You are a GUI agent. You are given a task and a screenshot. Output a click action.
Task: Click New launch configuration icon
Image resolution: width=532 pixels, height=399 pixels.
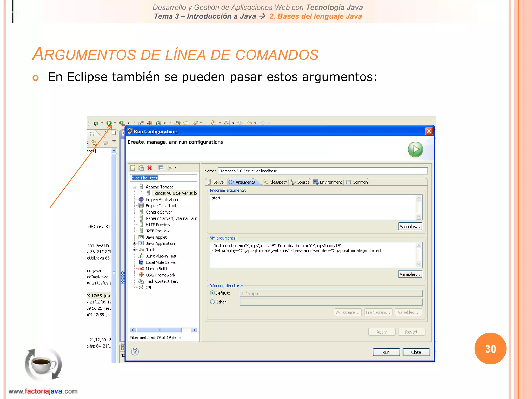tap(133, 168)
